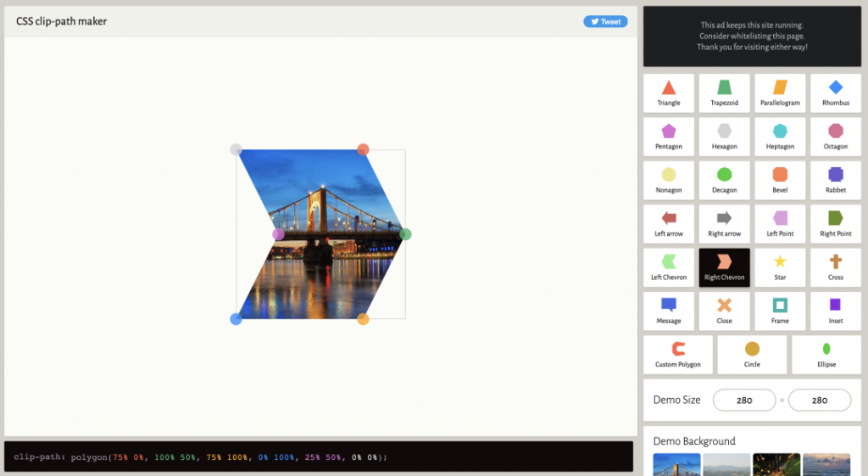Edit the demo height field
Screen dimensions: 868x476
(820, 400)
